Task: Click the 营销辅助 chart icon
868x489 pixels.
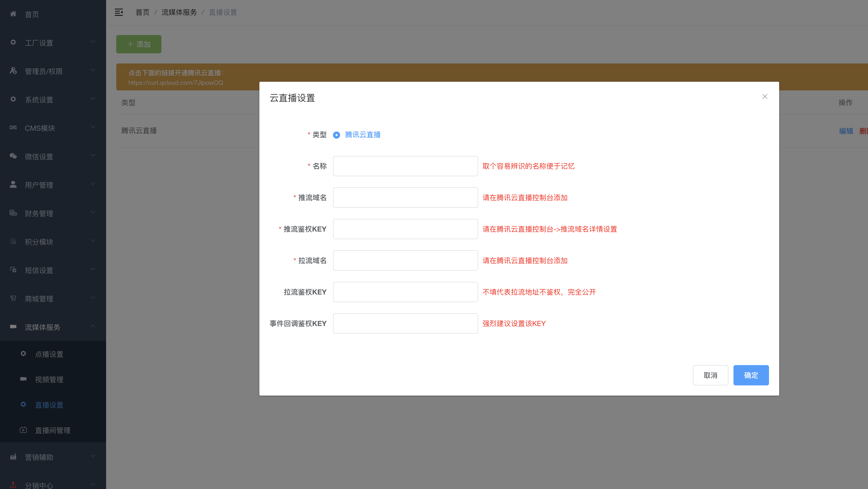Action: click(13, 457)
